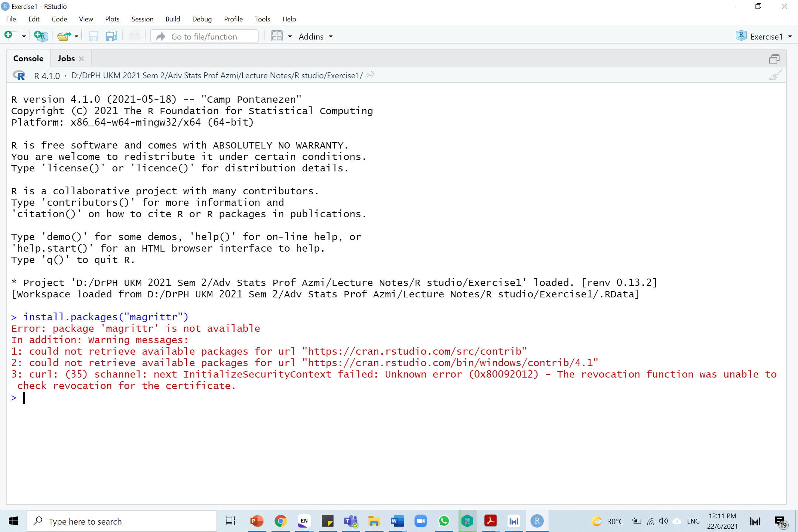Click the Save All documents icon
The height and width of the screenshot is (532, 798).
click(111, 36)
